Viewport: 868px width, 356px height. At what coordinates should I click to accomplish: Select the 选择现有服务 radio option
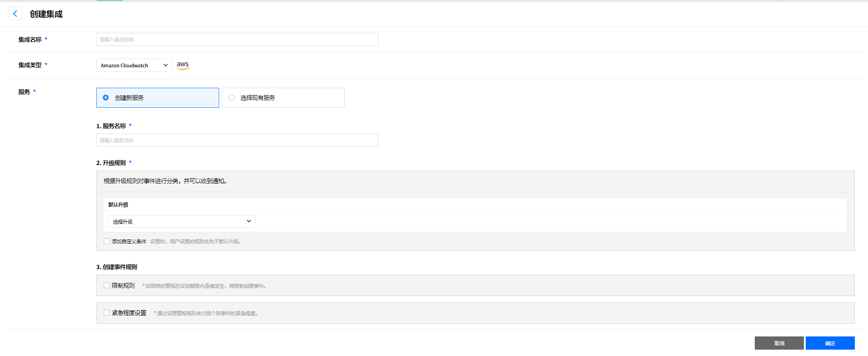(x=231, y=98)
